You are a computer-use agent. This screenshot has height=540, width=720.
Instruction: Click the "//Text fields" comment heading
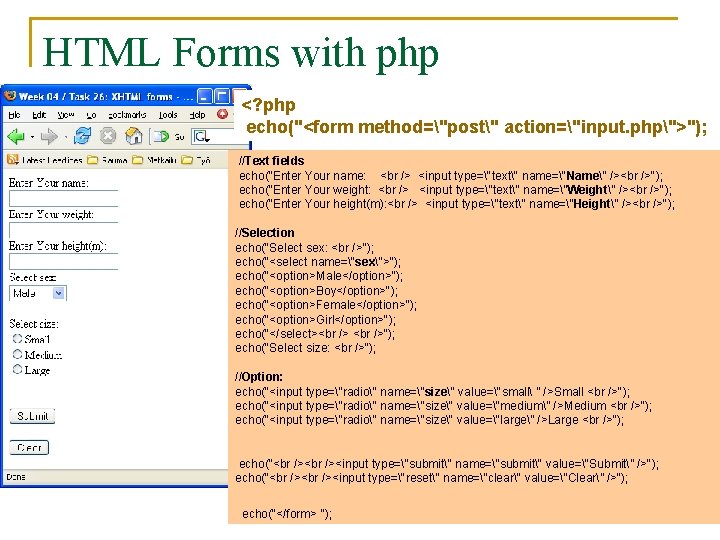pyautogui.click(x=271, y=160)
